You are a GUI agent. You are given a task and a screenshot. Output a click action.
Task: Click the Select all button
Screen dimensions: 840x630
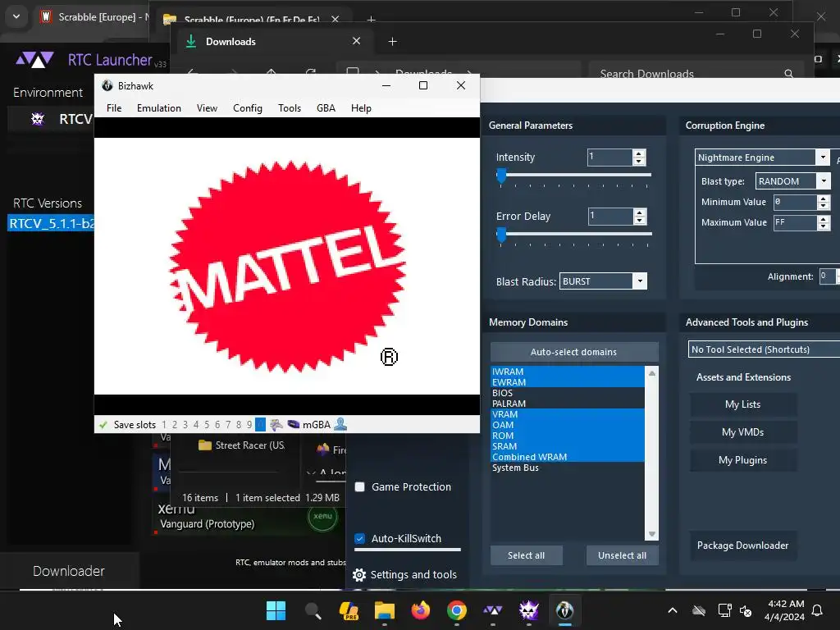(527, 555)
